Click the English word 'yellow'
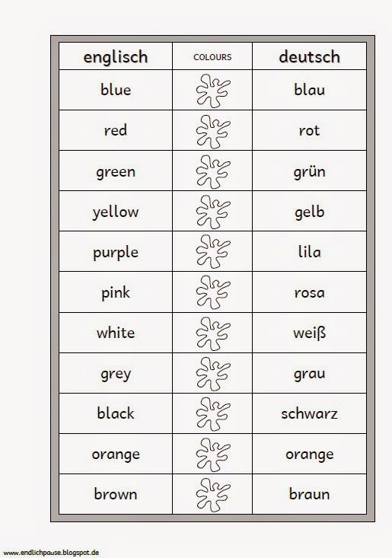This screenshot has height=558, width=392. tap(115, 212)
